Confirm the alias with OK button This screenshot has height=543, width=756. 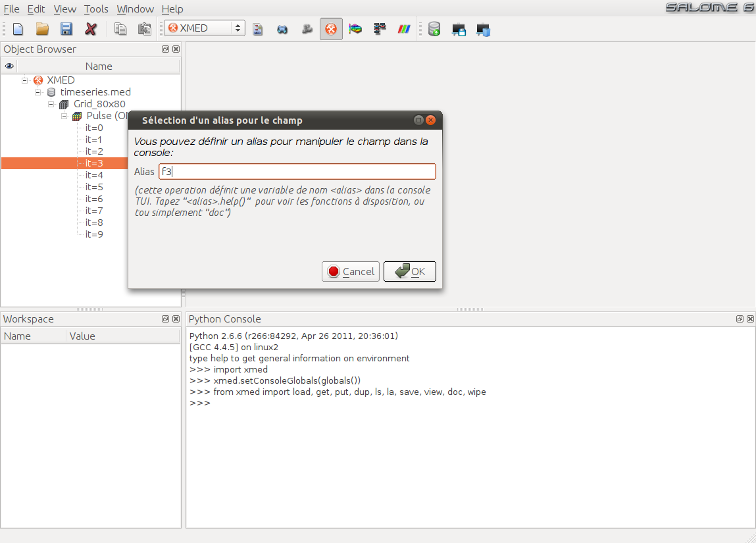coord(410,271)
